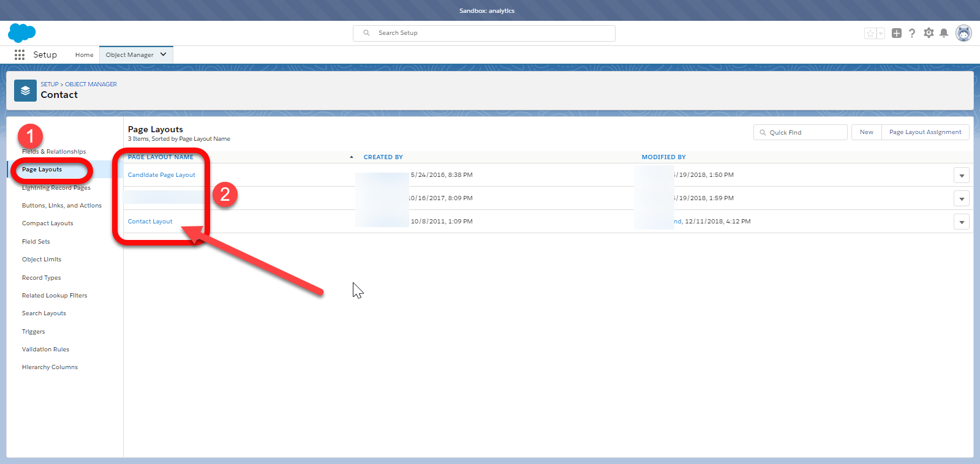Screen dimensions: 980x464
Task: Sort by PAGE LAYOUT NAME column
Action: (160, 157)
